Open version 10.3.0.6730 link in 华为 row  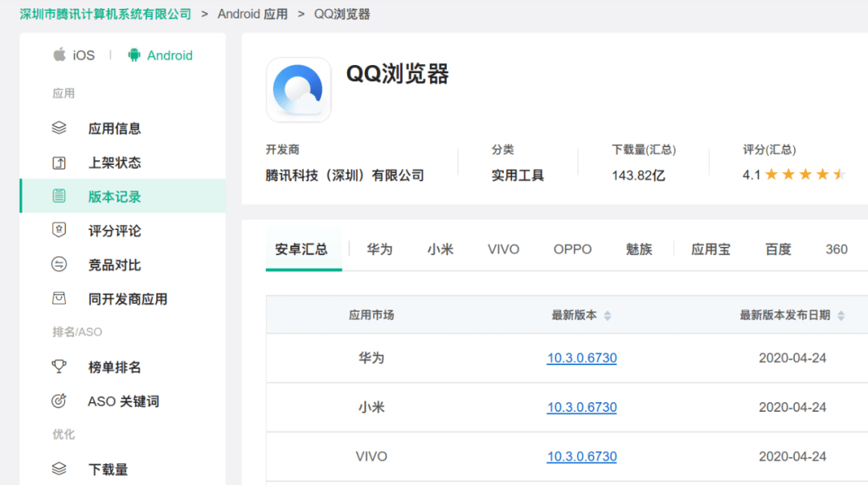(x=582, y=358)
